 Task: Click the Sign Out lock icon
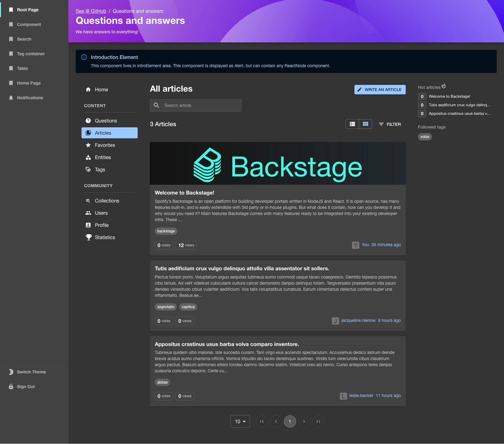pos(11,387)
